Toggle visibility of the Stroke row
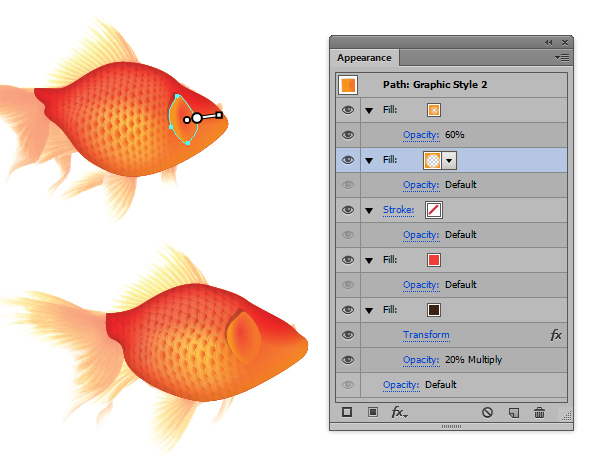This screenshot has height=469, width=600. [348, 210]
